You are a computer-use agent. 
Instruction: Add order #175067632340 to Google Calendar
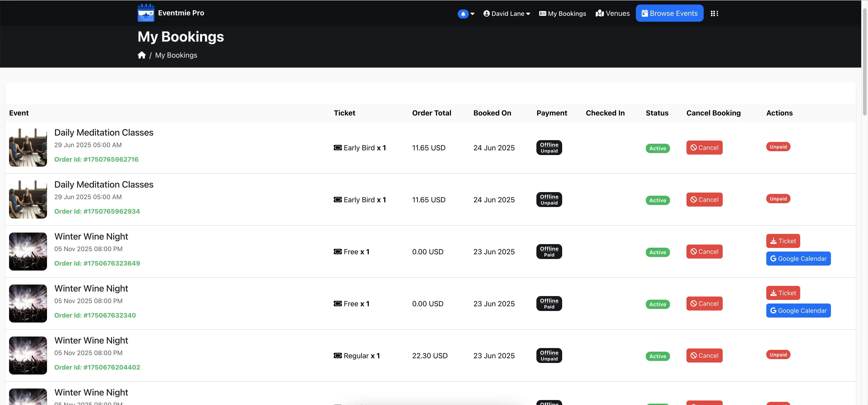coord(798,311)
